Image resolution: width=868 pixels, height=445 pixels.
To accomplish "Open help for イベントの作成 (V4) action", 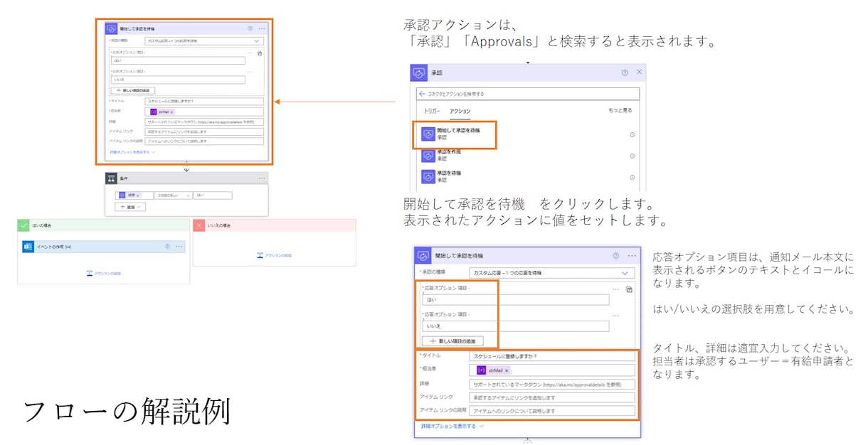I will click(168, 247).
